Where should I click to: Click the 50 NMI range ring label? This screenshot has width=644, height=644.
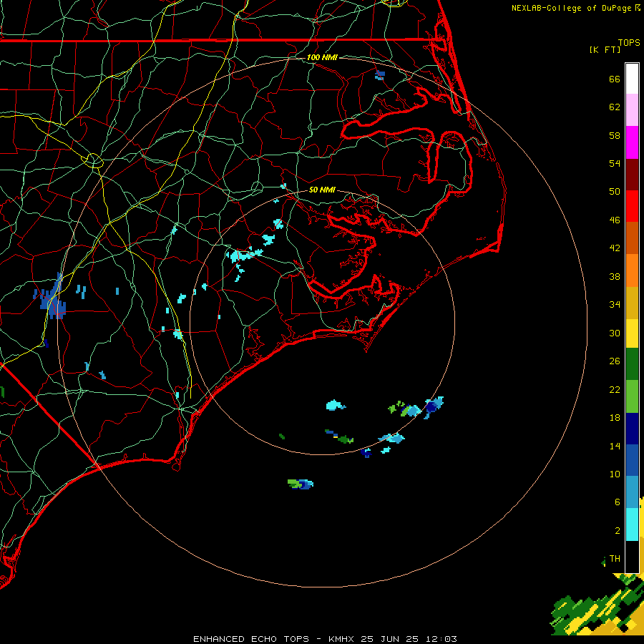(x=322, y=190)
